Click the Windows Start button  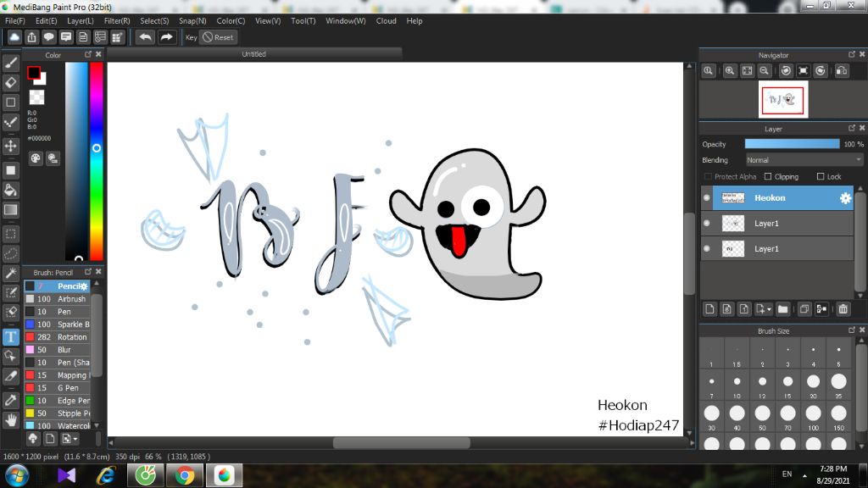pyautogui.click(x=17, y=475)
